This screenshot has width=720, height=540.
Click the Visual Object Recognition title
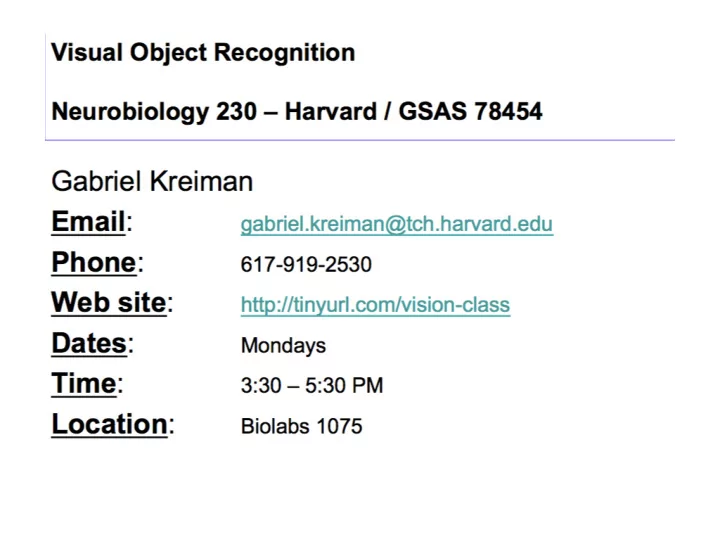[203, 53]
